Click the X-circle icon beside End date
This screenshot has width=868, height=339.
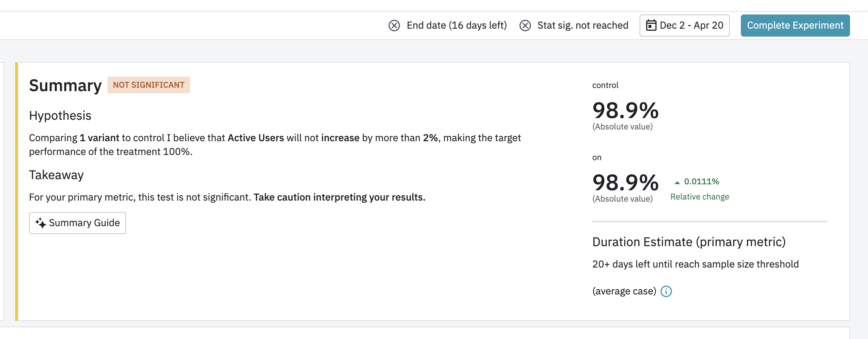click(x=394, y=26)
